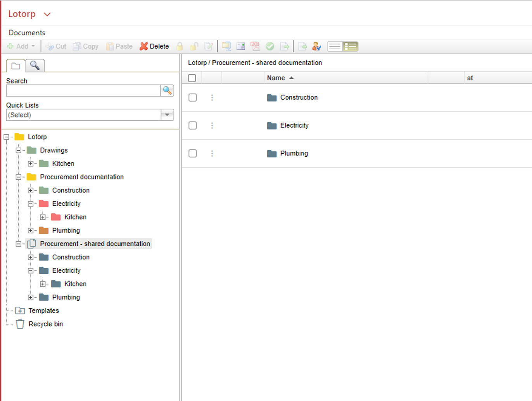Click the yellow Lotorp folder icon
The height and width of the screenshot is (401, 532).
point(19,137)
